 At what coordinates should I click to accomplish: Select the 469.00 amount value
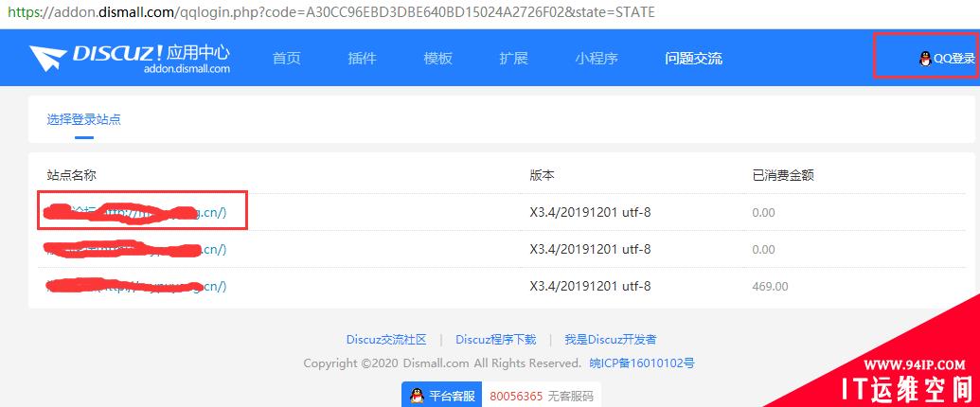click(x=770, y=287)
